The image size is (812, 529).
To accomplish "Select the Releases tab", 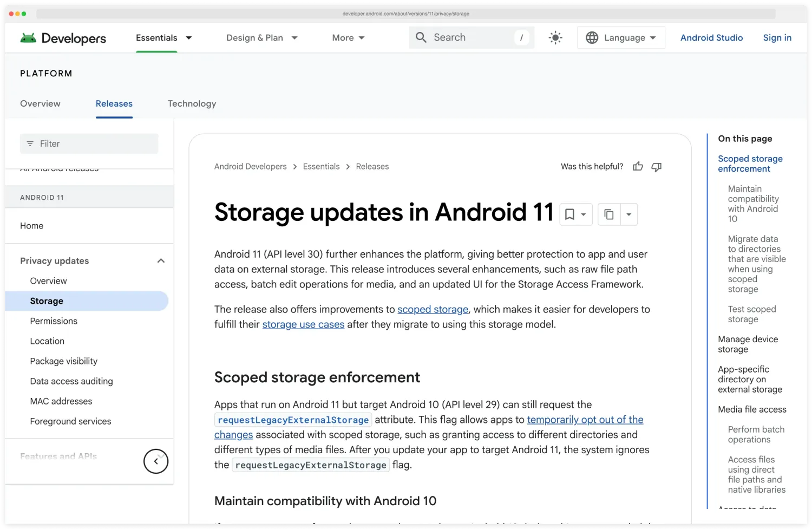I will (x=114, y=103).
